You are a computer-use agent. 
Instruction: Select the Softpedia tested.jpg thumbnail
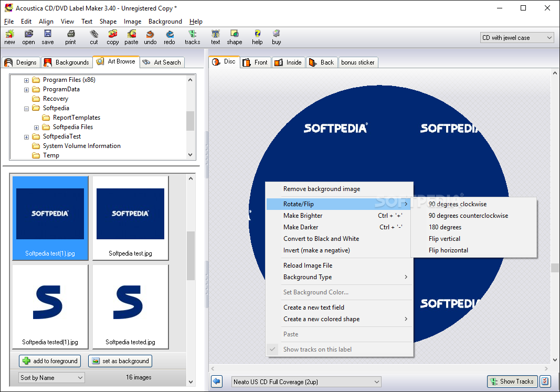[130, 307]
